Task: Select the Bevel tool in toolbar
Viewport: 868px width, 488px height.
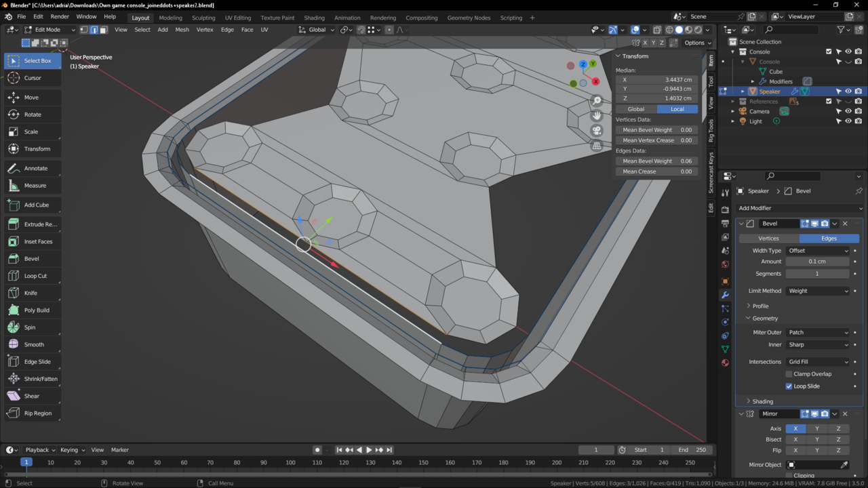Action: [x=31, y=258]
